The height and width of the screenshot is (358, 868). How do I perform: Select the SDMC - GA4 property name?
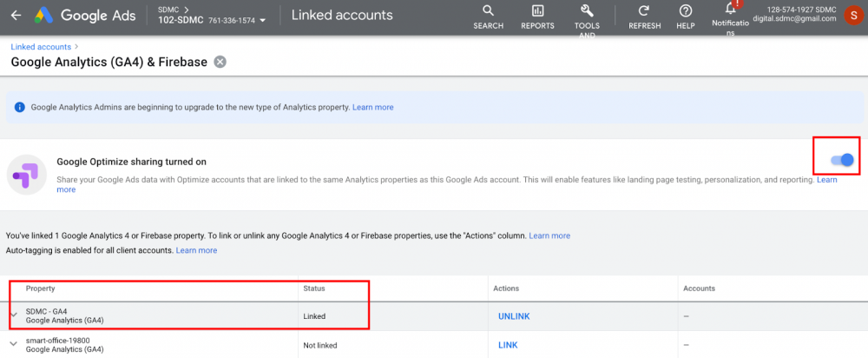[47, 311]
